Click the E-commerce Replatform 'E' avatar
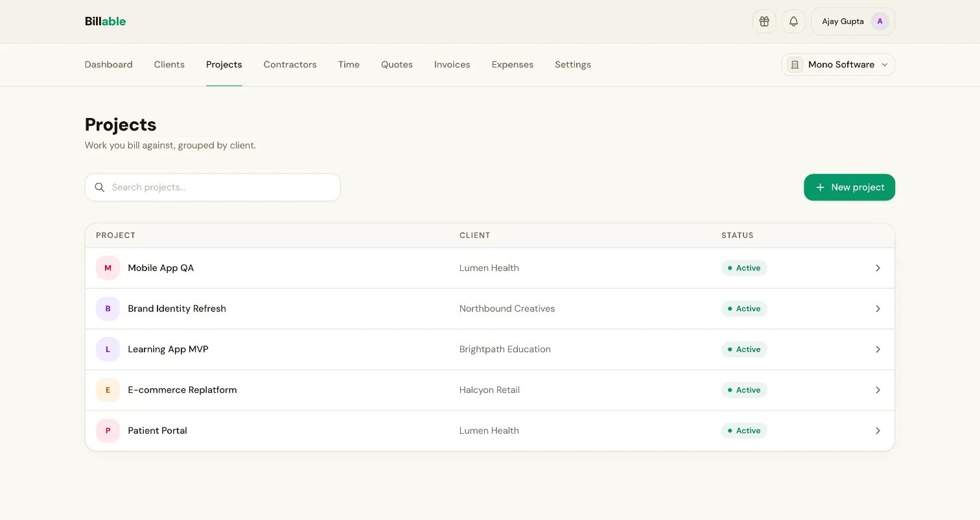This screenshot has height=520, width=980. tap(108, 390)
